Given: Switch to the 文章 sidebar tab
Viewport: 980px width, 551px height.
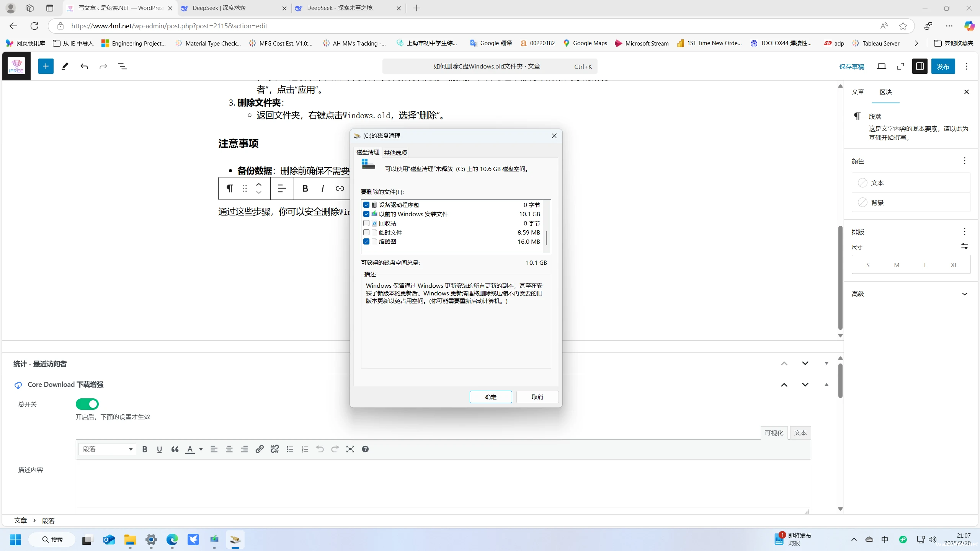Looking at the screenshot, I should [x=858, y=92].
